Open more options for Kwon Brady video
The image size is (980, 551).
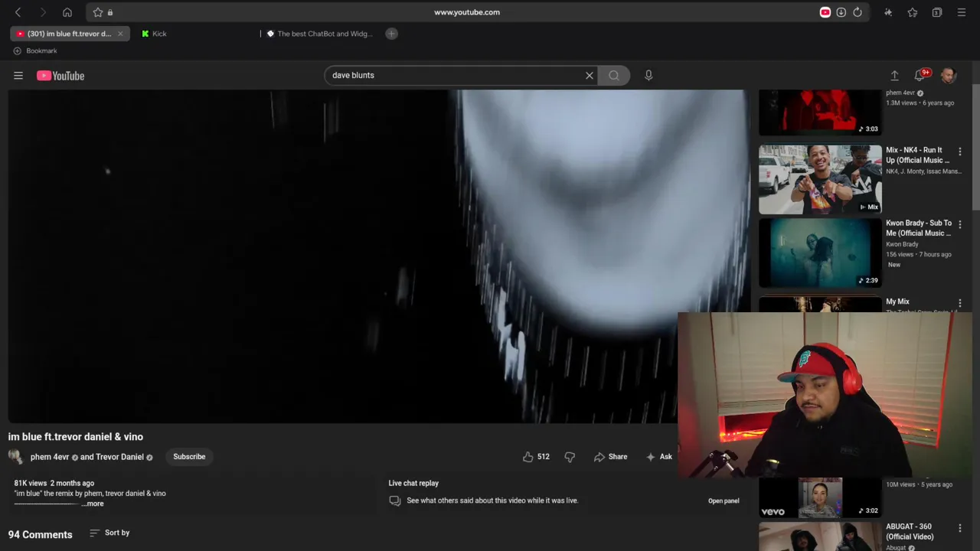tap(960, 225)
